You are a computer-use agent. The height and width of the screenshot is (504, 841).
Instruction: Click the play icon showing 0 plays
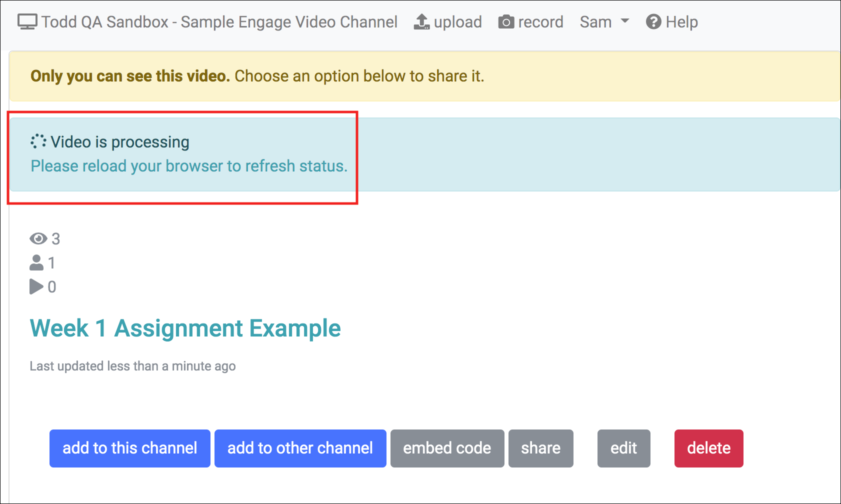pos(36,286)
